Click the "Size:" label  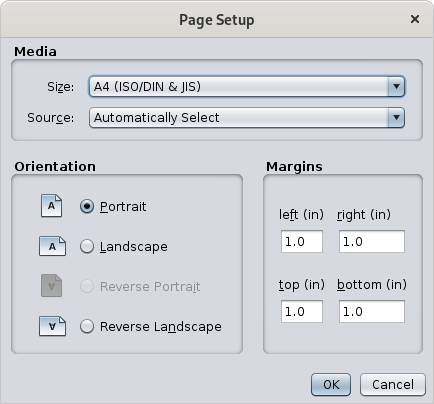pyautogui.click(x=61, y=87)
